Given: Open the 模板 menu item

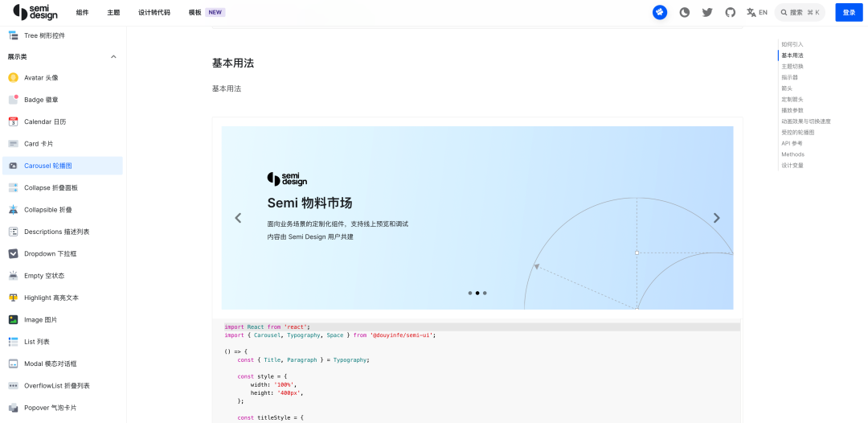Looking at the screenshot, I should click(x=194, y=12).
